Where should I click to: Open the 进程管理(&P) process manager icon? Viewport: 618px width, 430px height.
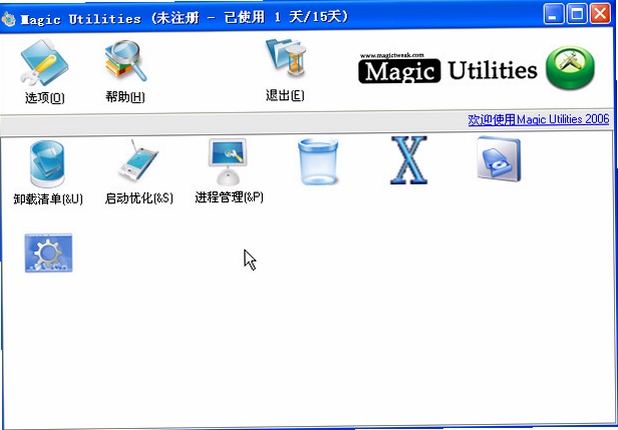click(228, 162)
